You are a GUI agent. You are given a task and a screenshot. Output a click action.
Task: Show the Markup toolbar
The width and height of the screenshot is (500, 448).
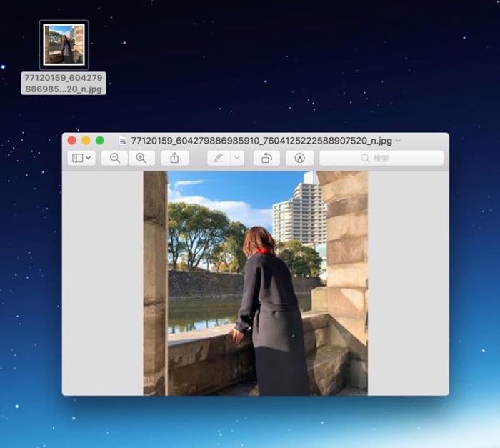[x=300, y=158]
